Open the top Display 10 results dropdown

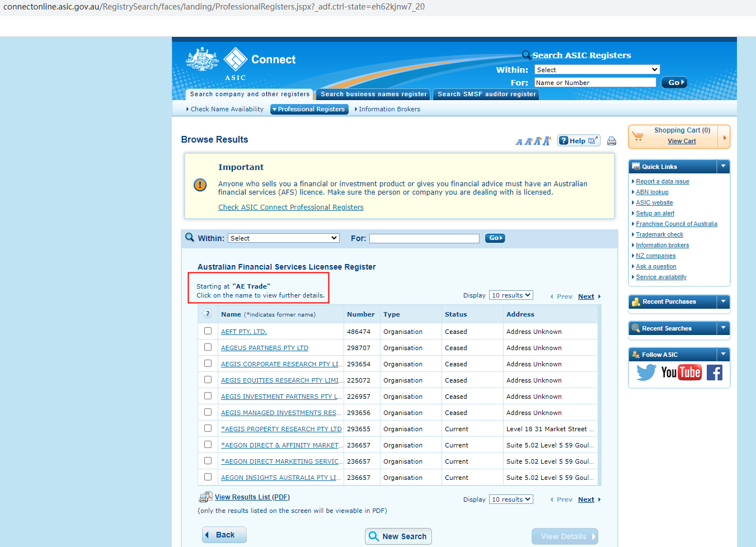pos(511,295)
